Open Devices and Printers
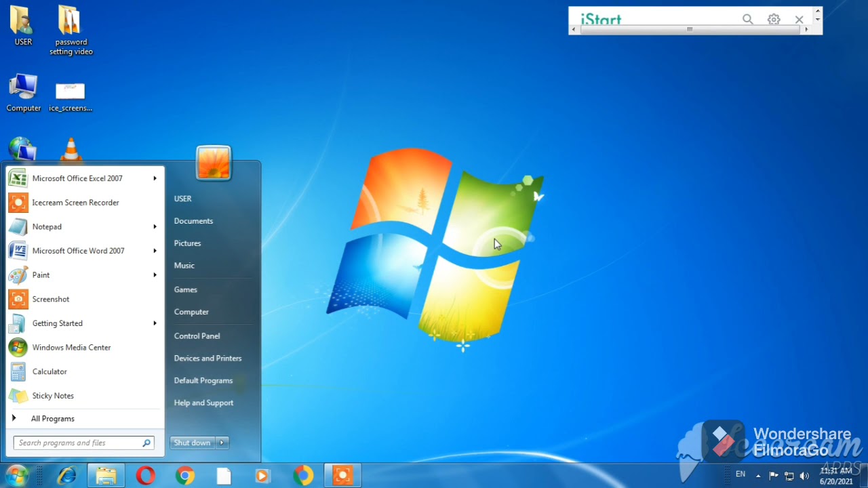868x488 pixels. coord(208,359)
